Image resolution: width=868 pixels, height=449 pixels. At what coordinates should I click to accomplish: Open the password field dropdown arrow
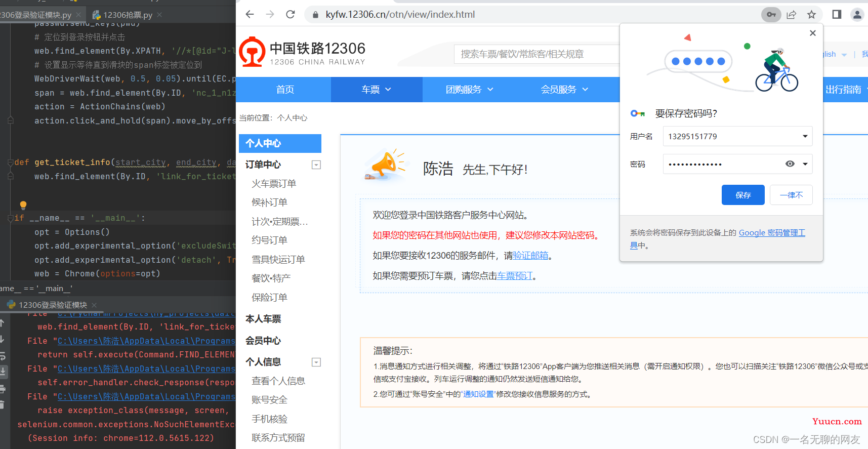[805, 164]
